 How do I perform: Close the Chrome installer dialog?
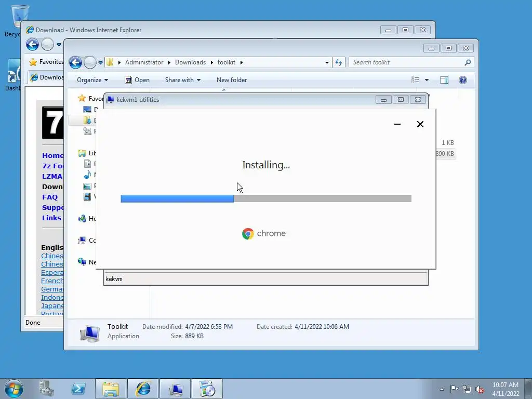click(x=420, y=124)
